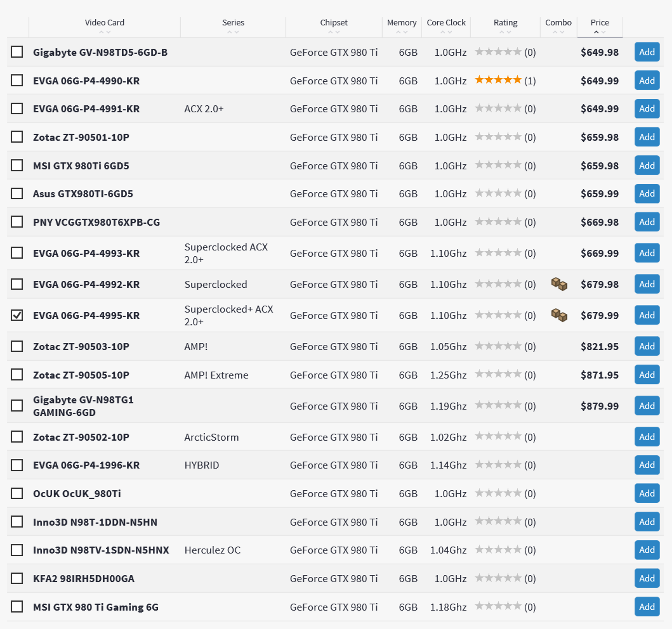Tick the OcUK OcUK_980Ti checkbox
672x629 pixels.
[x=16, y=493]
